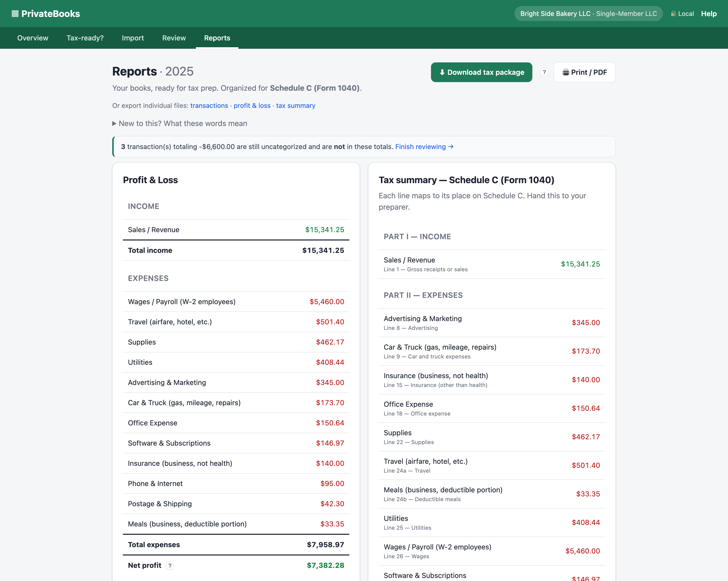
Task: Click the Phone & Internet row
Action: (x=236, y=484)
